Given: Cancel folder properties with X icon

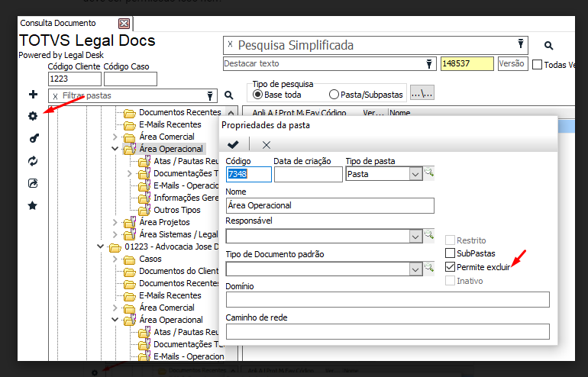Looking at the screenshot, I should pos(267,145).
